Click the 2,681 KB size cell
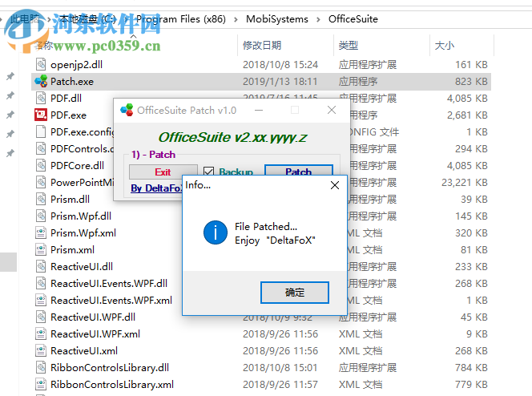 point(467,115)
